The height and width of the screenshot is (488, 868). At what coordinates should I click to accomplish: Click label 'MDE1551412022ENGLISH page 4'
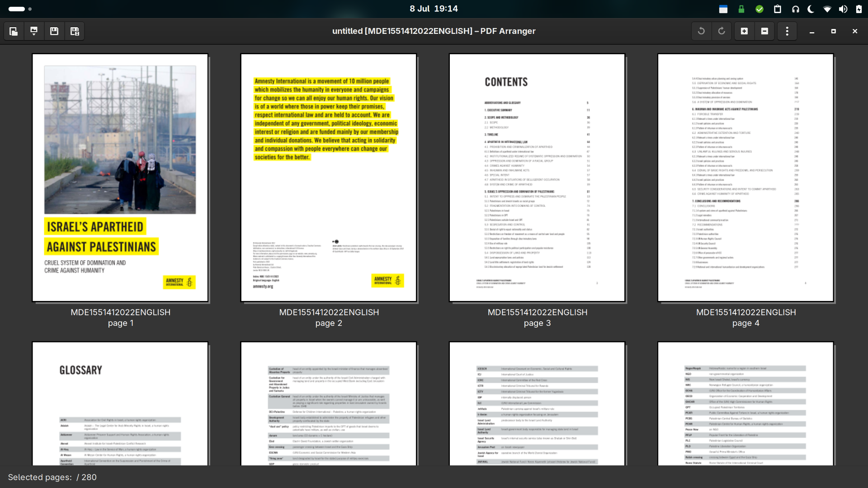(746, 318)
